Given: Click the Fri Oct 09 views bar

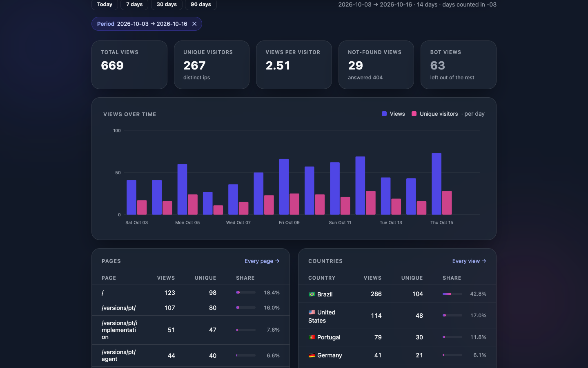Looking at the screenshot, I should pos(284,187).
